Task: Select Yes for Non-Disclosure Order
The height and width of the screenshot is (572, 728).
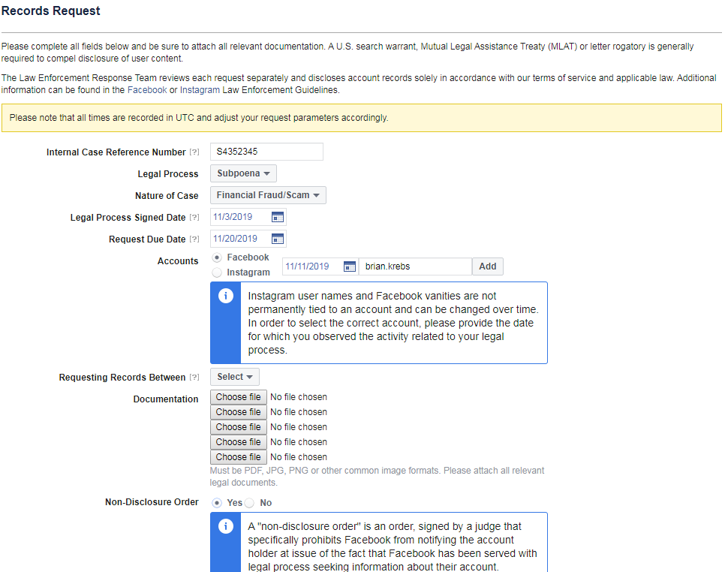Action: [218, 503]
